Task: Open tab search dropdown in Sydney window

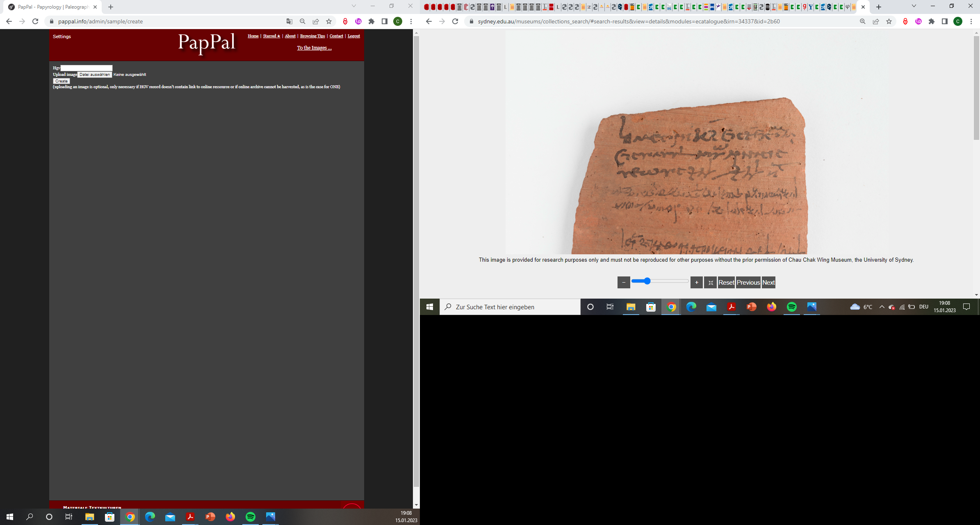Action: [x=914, y=6]
